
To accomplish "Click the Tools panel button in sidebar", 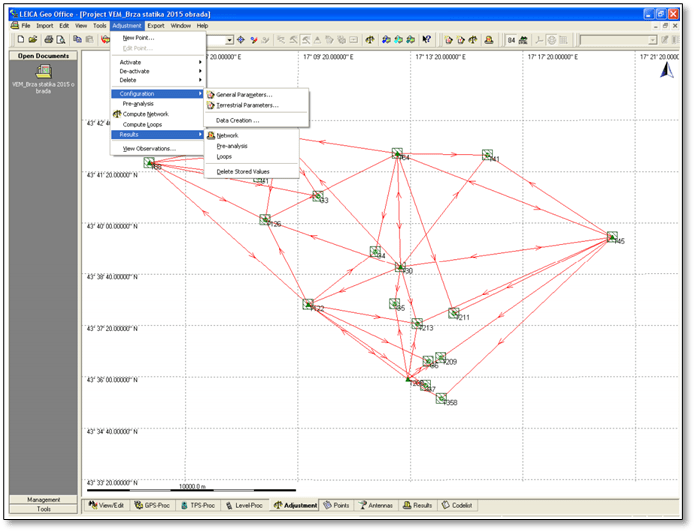I will (43, 509).
